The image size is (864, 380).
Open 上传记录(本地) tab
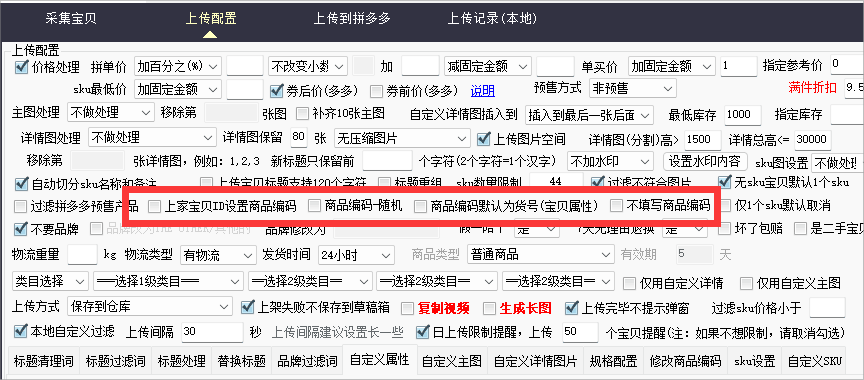click(x=492, y=19)
